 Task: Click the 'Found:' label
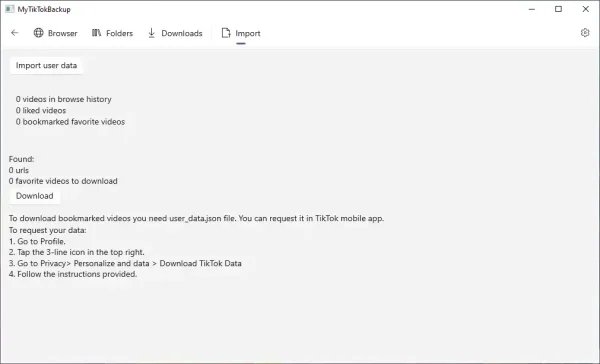click(21, 159)
